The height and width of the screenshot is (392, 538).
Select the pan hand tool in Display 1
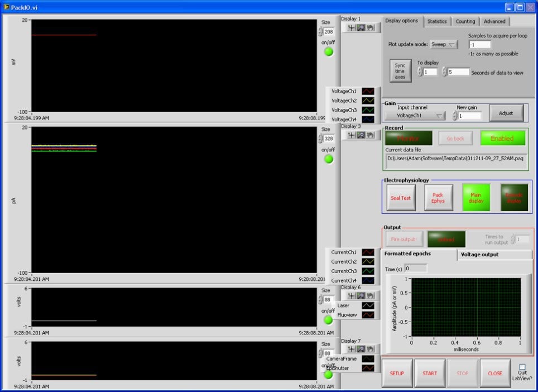point(370,27)
